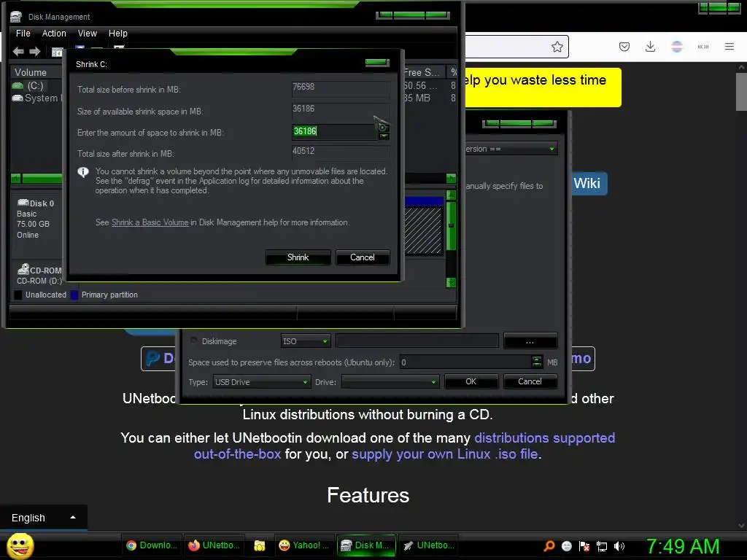This screenshot has height=560, width=747.
Task: Click OK in the UNetbootin window
Action: 471,381
